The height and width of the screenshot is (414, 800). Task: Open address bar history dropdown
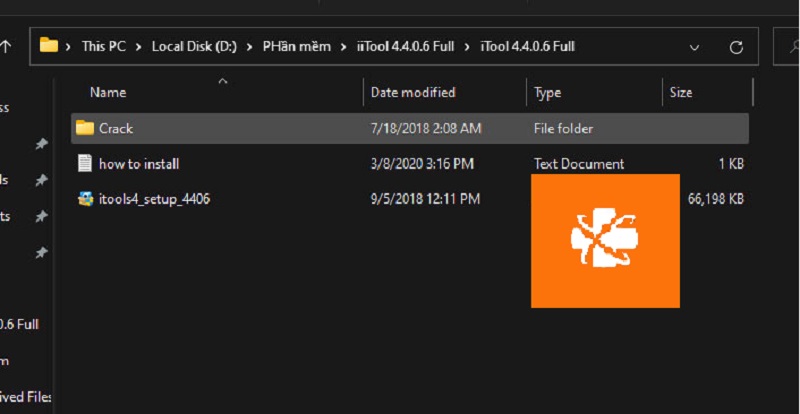[x=694, y=47]
